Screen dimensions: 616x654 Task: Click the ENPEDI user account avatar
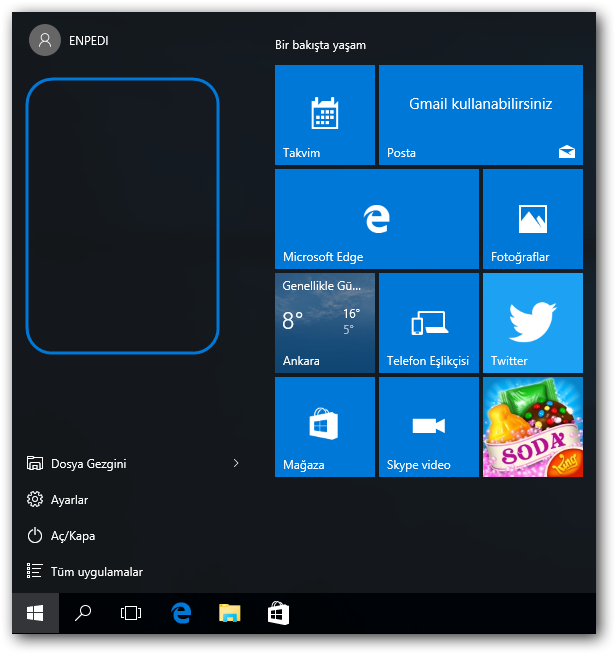click(45, 40)
